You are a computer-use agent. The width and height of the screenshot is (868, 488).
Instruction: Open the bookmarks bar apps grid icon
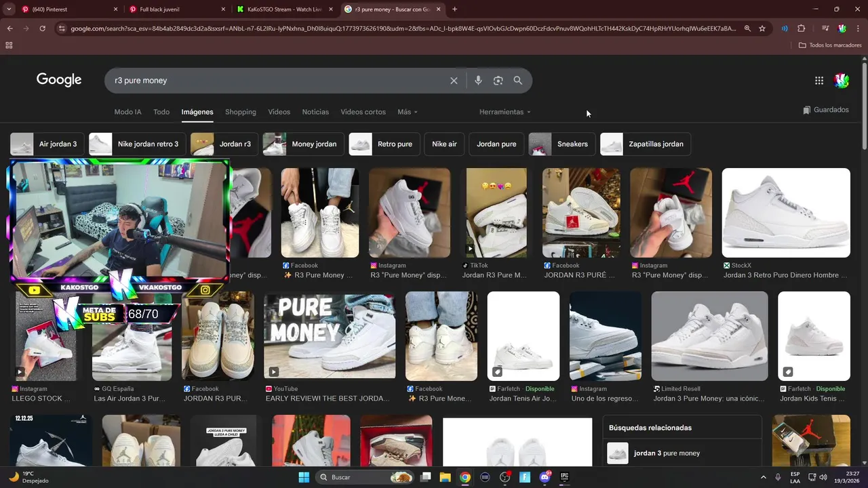click(9, 45)
